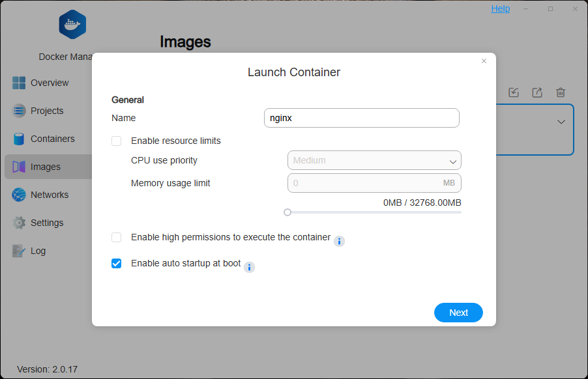Open the Help link
Screen dimensions: 588x379
pos(500,8)
